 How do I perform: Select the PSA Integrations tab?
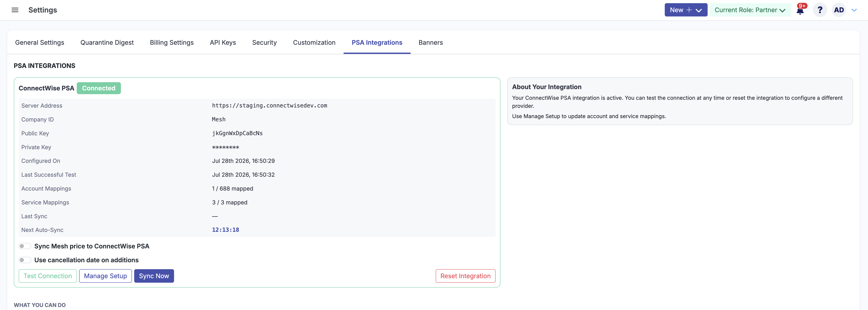pos(377,42)
